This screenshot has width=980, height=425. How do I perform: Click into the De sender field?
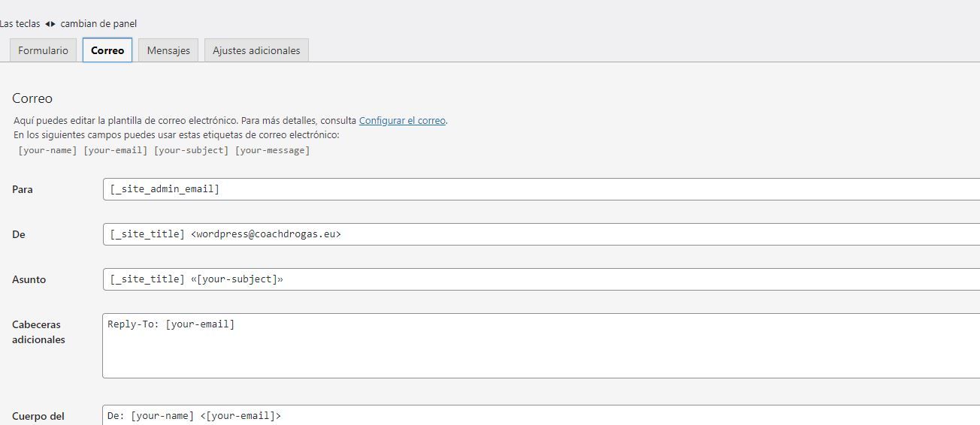point(541,234)
